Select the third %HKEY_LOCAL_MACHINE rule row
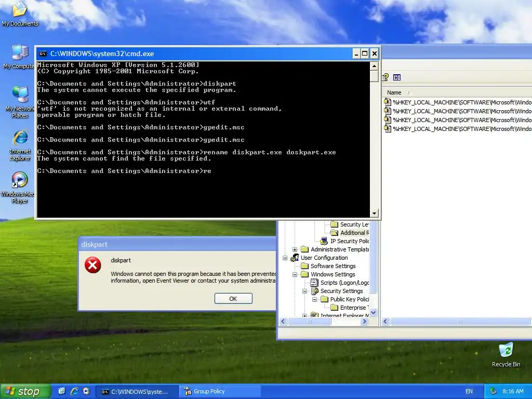The image size is (532, 399). point(457,120)
